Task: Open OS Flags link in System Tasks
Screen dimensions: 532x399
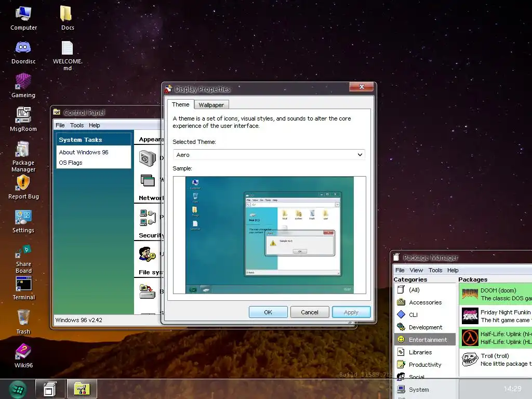Action: (71, 163)
